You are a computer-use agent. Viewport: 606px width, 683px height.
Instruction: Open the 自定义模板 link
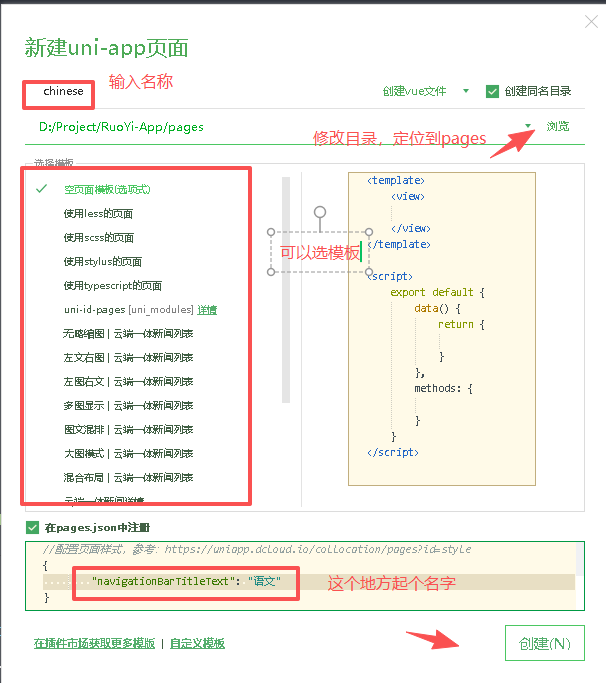[x=197, y=644]
